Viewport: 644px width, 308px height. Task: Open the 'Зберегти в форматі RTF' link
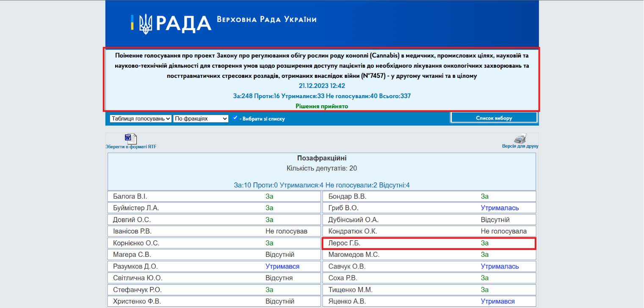pos(131,147)
